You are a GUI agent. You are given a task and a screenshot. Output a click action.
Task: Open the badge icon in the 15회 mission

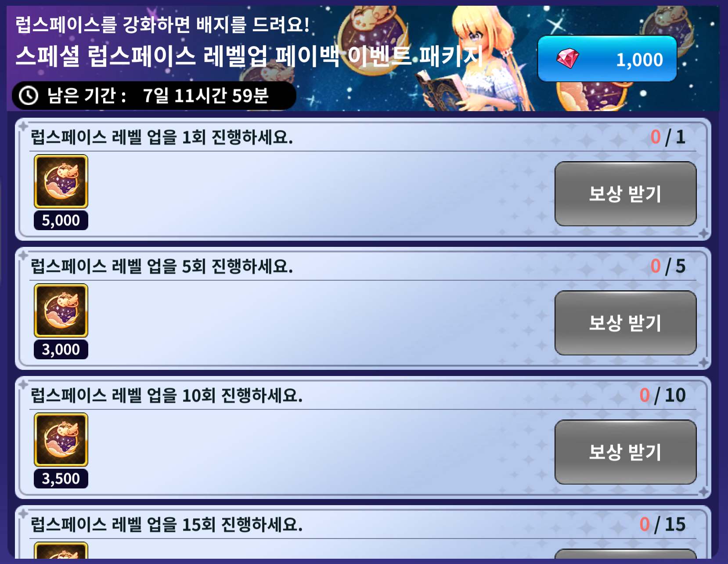[x=61, y=550]
